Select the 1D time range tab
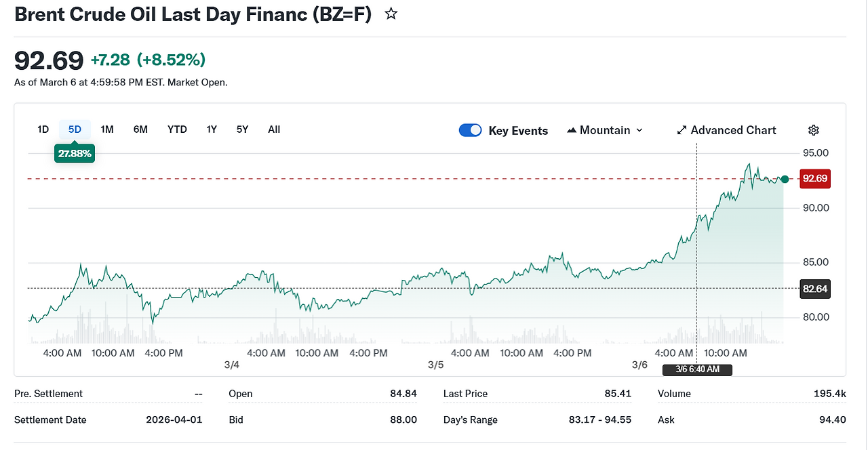 tap(43, 129)
